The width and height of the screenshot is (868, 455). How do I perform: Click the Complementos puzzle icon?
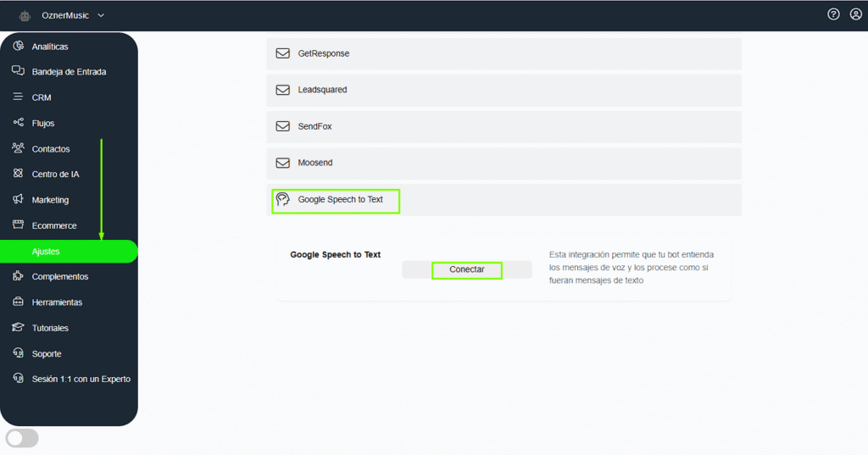pos(19,275)
